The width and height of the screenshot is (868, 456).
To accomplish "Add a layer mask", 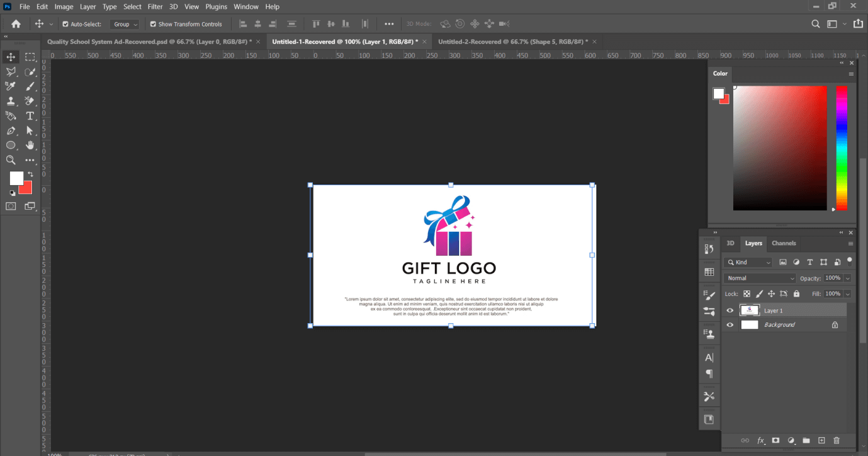I will pos(775,440).
